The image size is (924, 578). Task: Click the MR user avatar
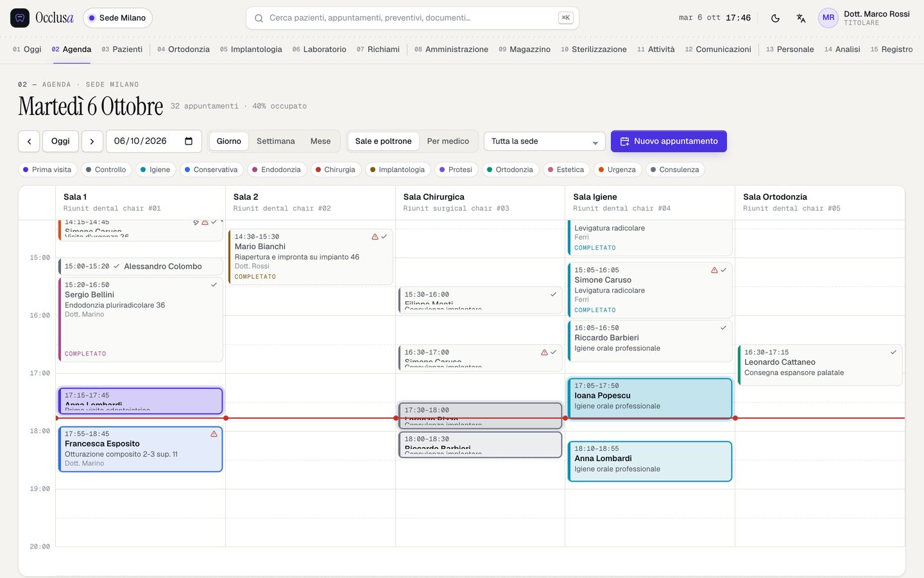point(828,18)
